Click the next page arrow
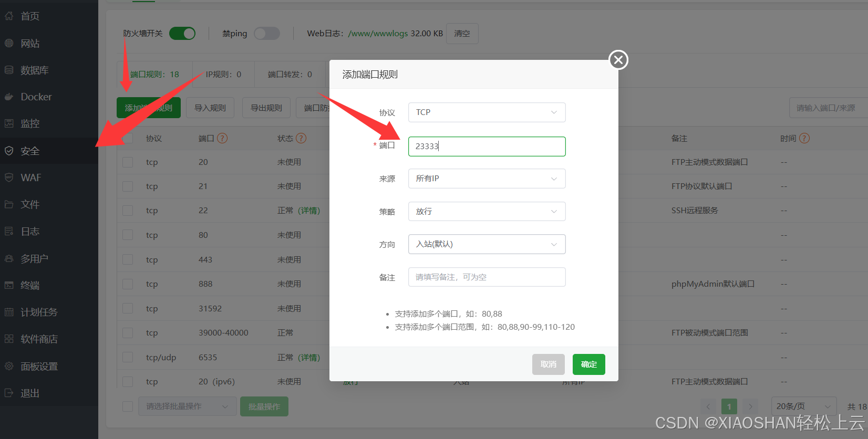The image size is (868, 439). coord(750,406)
